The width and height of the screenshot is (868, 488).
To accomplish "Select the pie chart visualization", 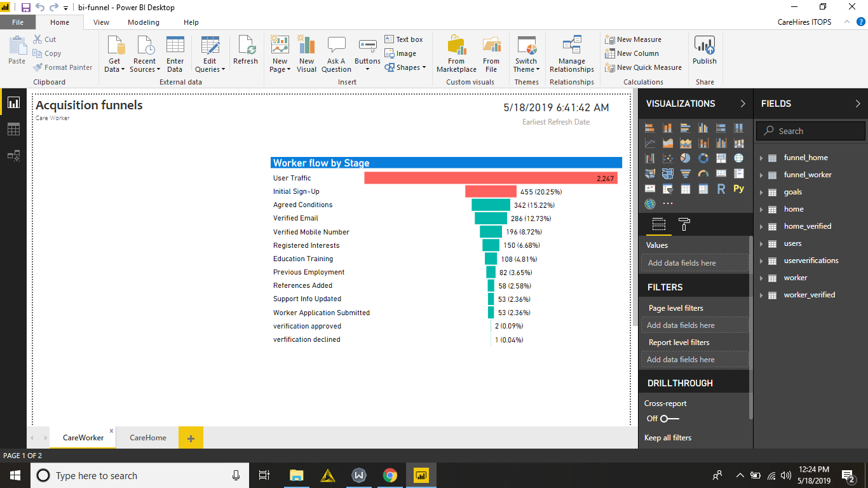I will [686, 158].
